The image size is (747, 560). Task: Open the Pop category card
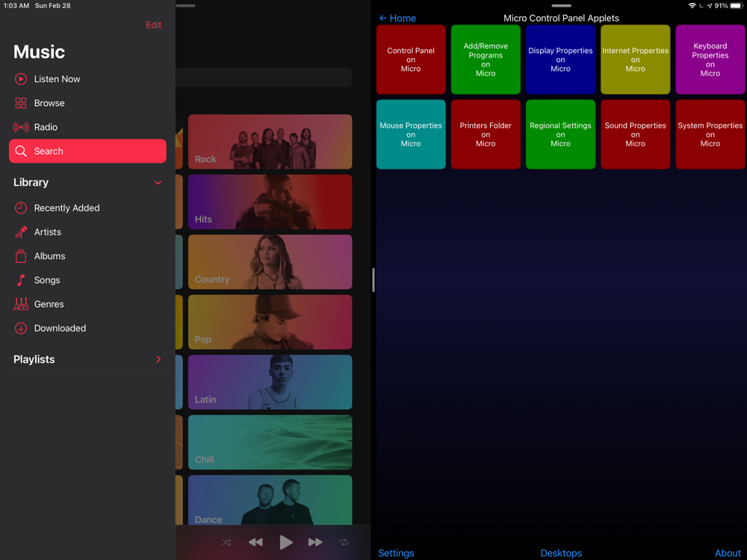[270, 322]
